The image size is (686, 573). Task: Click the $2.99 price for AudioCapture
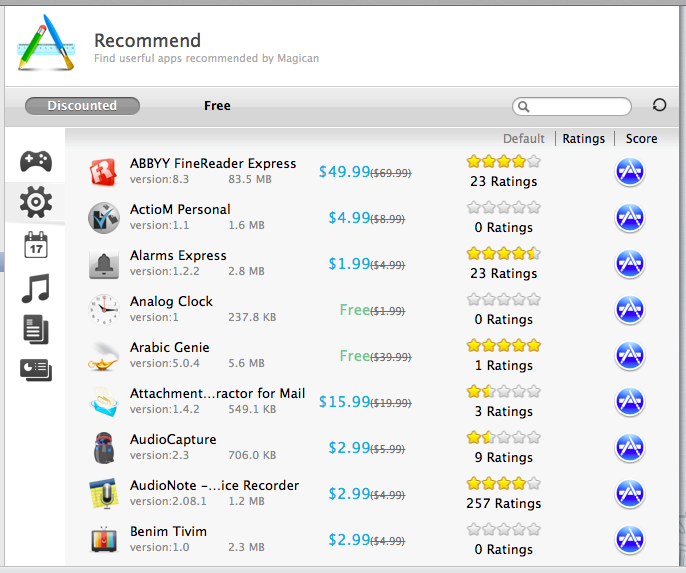[x=350, y=448]
